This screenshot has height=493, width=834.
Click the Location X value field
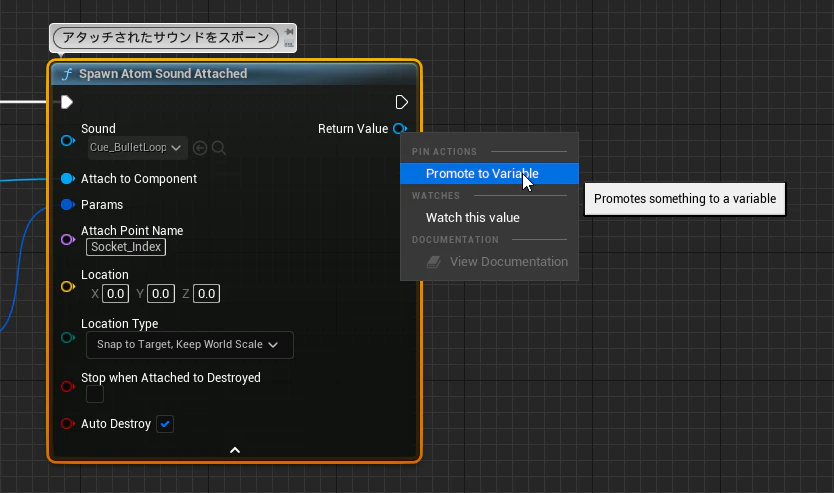pos(115,294)
